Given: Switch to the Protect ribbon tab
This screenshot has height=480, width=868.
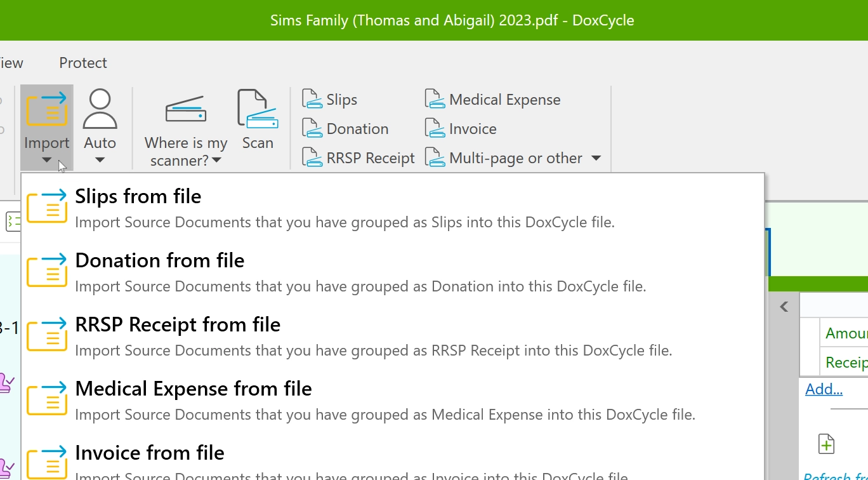Looking at the screenshot, I should pyautogui.click(x=83, y=63).
